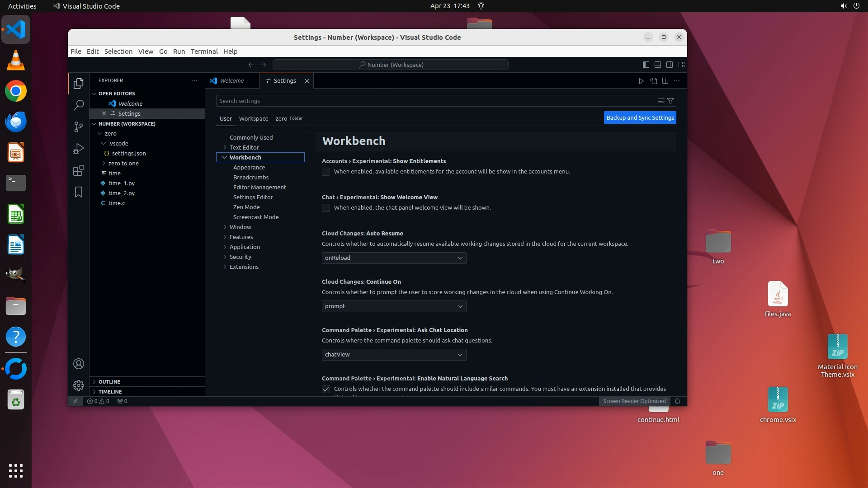868x488 pixels.
Task: Enable Chat Show Welcome View checkbox
Action: click(x=326, y=208)
